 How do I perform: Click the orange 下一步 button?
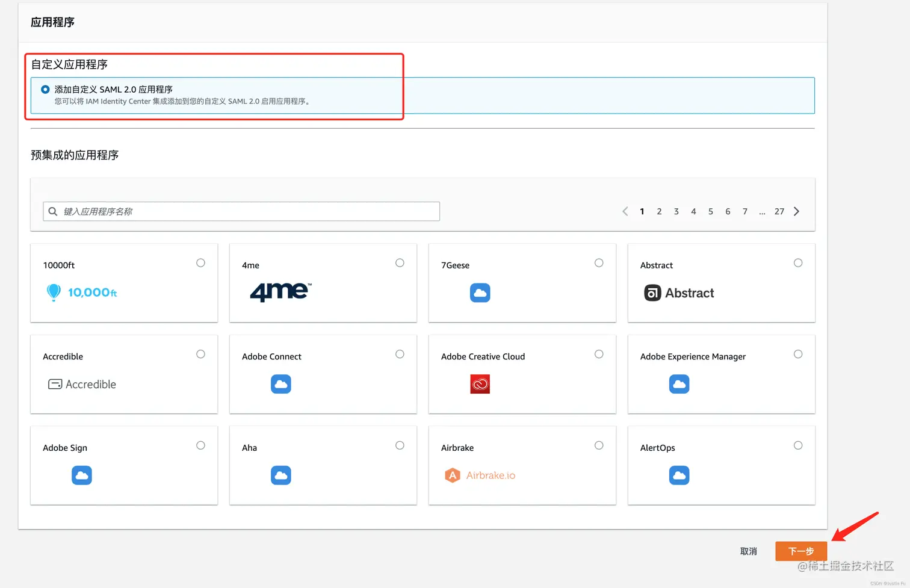click(x=801, y=551)
